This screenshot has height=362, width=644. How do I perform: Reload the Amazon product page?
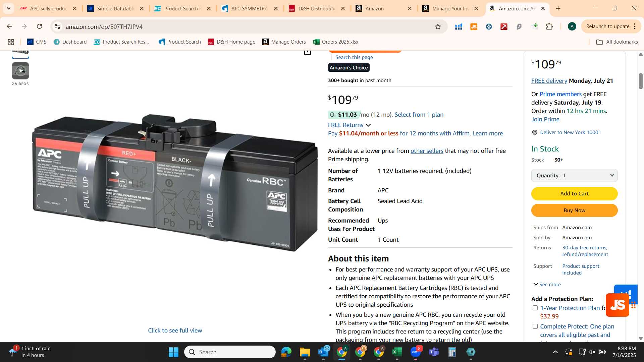coord(39,26)
